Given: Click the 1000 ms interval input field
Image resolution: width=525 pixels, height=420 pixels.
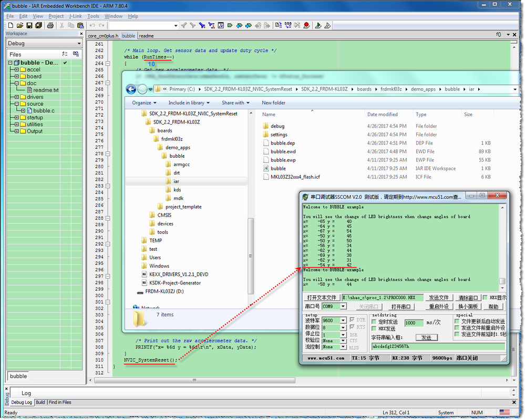Looking at the screenshot, I should coord(414,323).
